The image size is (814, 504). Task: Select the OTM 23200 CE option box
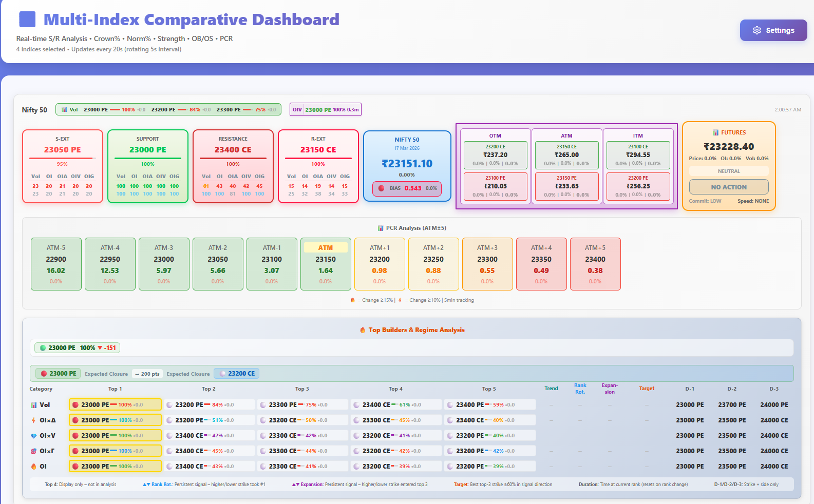point(496,155)
